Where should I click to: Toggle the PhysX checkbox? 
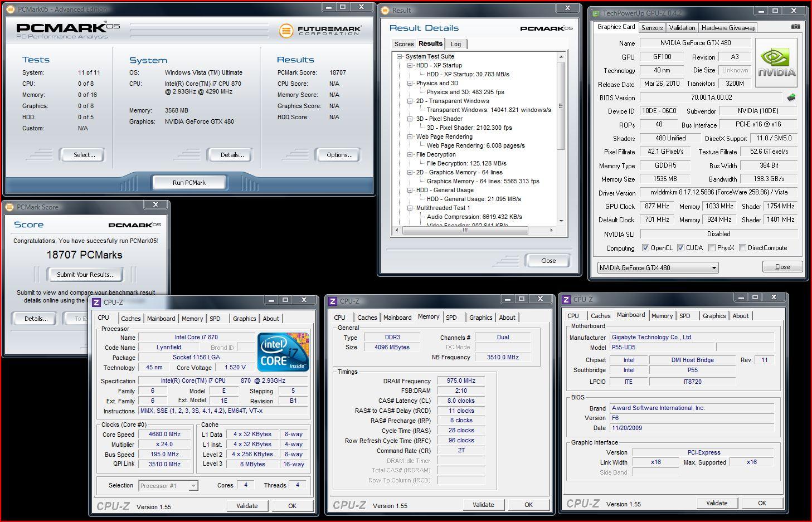click(712, 248)
